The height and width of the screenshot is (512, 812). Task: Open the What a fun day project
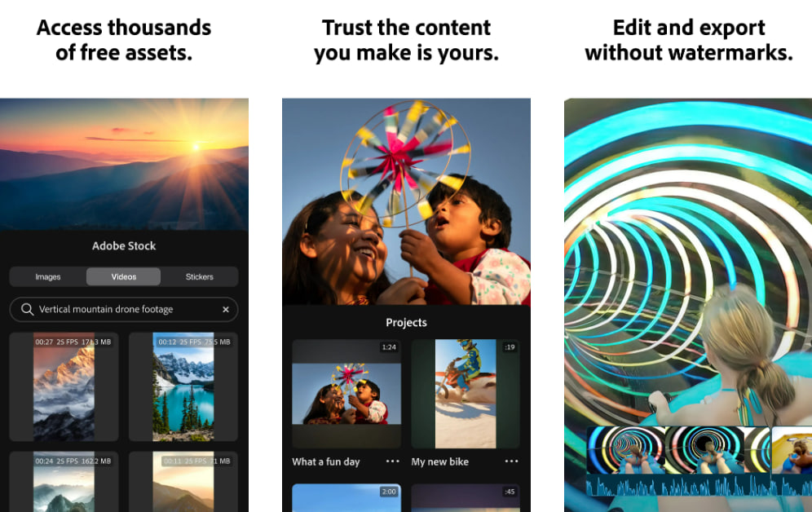tap(346, 394)
